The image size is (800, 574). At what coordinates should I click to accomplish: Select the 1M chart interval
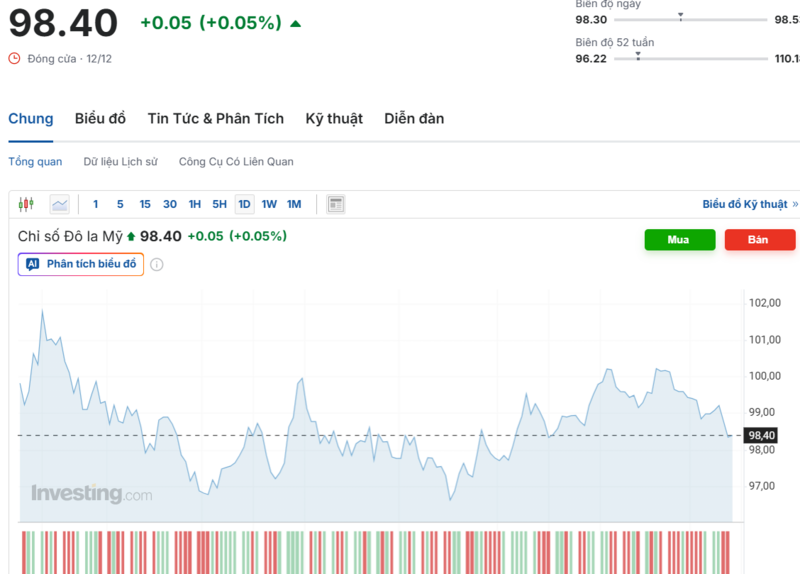pyautogui.click(x=294, y=204)
